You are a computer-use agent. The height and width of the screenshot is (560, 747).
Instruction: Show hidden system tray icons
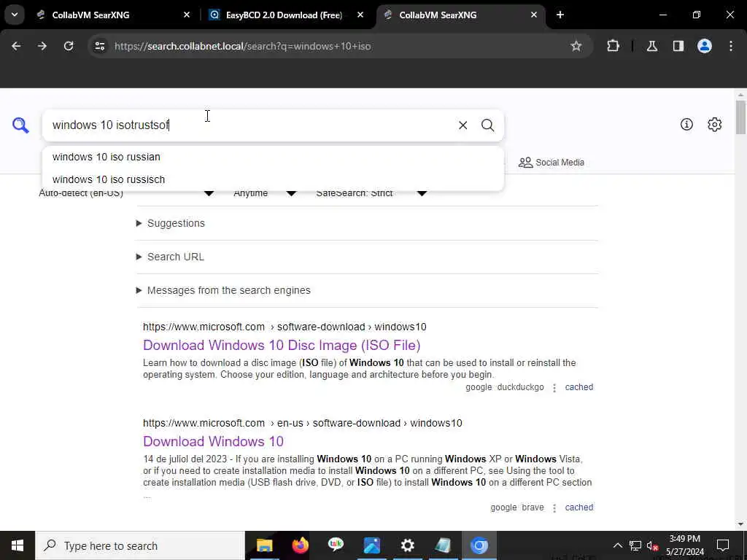(617, 545)
